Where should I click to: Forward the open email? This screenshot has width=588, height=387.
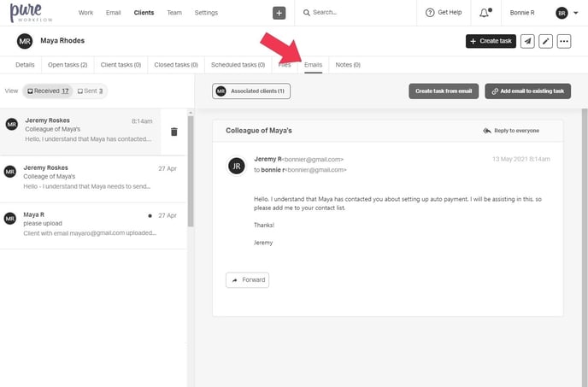click(x=248, y=279)
